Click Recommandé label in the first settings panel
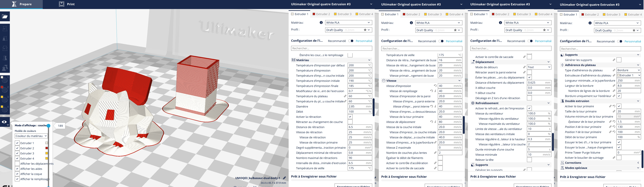This screenshot has width=644, height=187. coord(337,41)
